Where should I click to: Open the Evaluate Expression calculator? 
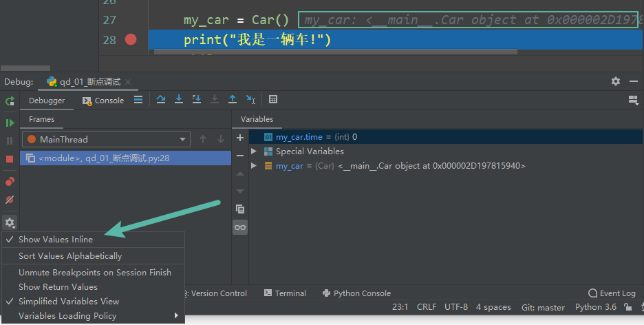point(273,100)
